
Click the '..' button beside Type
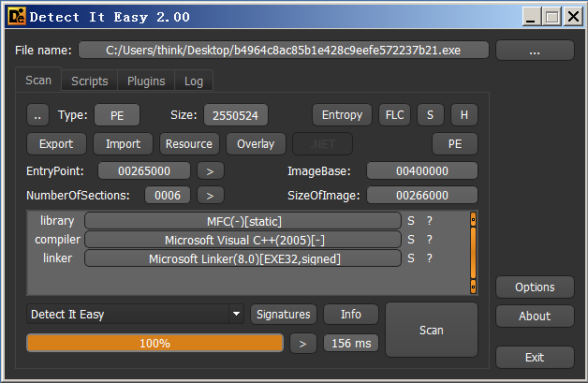[x=37, y=115]
